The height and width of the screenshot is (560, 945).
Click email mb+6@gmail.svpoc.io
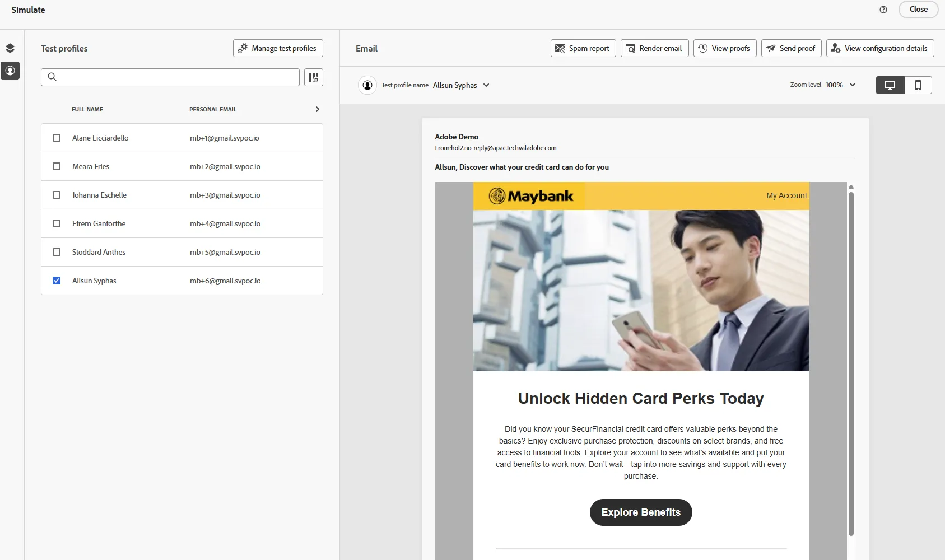[x=225, y=281]
